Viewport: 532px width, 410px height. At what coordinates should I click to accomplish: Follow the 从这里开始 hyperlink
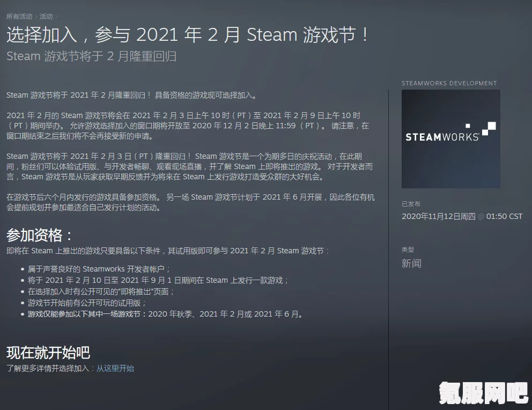[115, 368]
